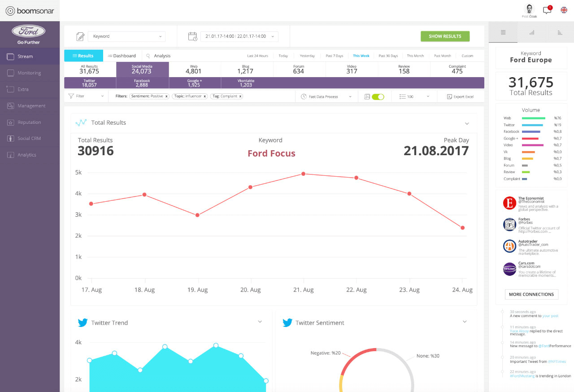Select the Custom range
This screenshot has height=392, width=574.
click(x=467, y=56)
